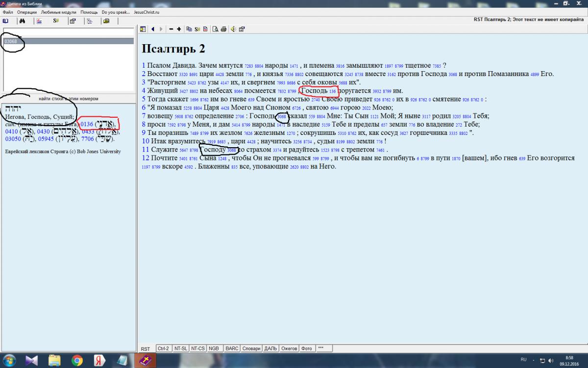Click the sound speaker icon in toolbar
The height and width of the screenshot is (368, 588).
click(x=233, y=29)
